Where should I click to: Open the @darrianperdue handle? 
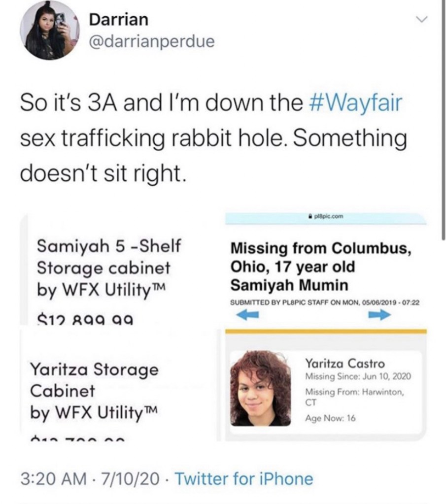(152, 41)
